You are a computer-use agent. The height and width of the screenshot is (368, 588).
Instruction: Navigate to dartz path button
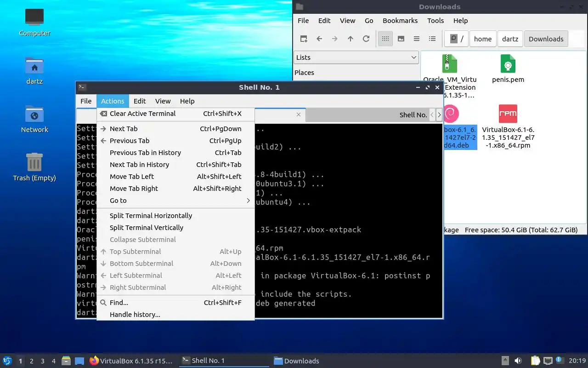click(x=510, y=39)
